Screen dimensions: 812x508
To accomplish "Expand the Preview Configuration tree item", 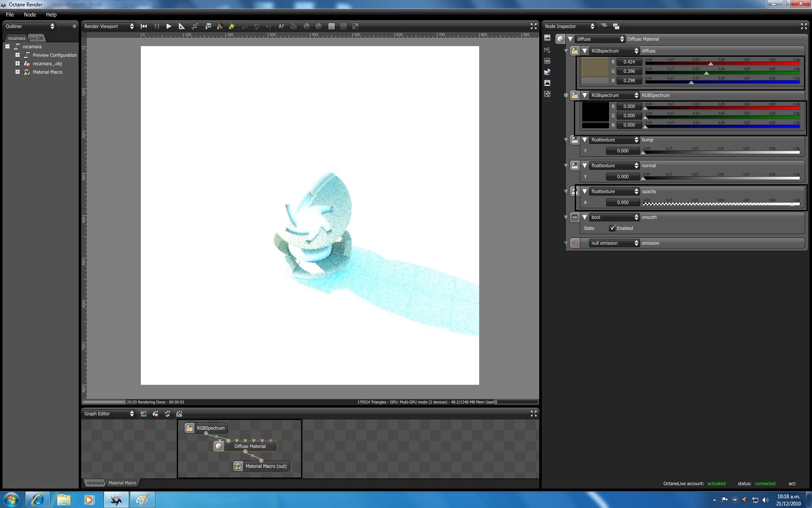I will pyautogui.click(x=17, y=55).
